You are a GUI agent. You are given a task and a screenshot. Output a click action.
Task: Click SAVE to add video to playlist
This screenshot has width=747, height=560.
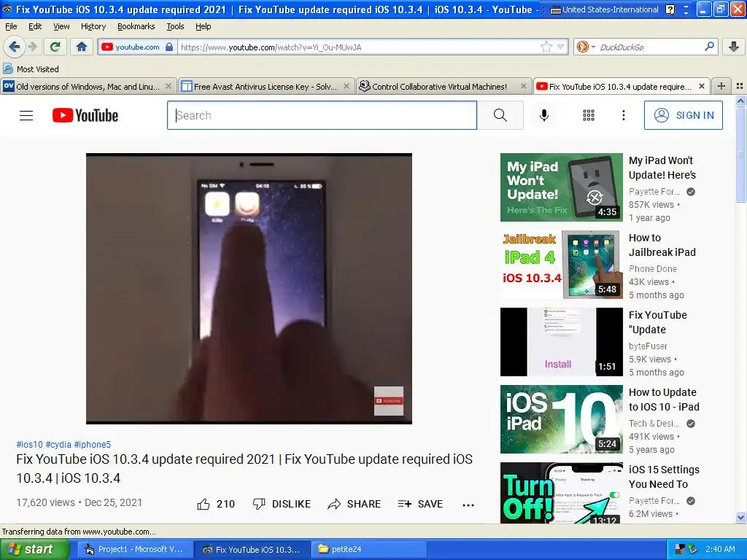[x=420, y=504]
